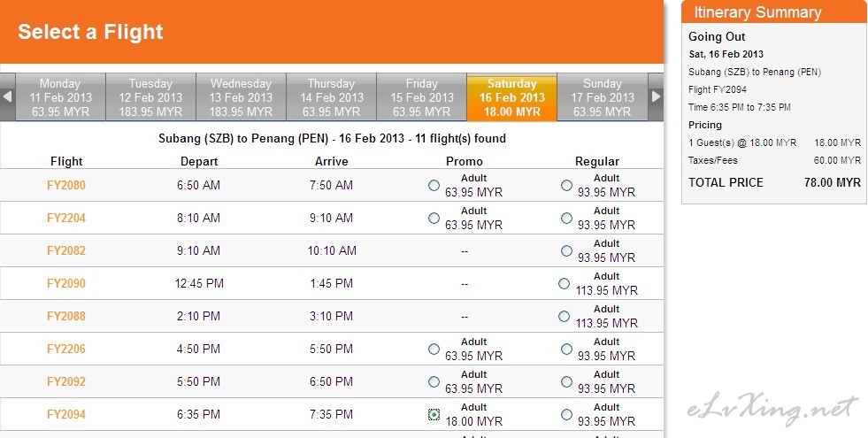Select the Sunday 17 Feb 2013 tab
868x438 pixels.
(x=603, y=97)
